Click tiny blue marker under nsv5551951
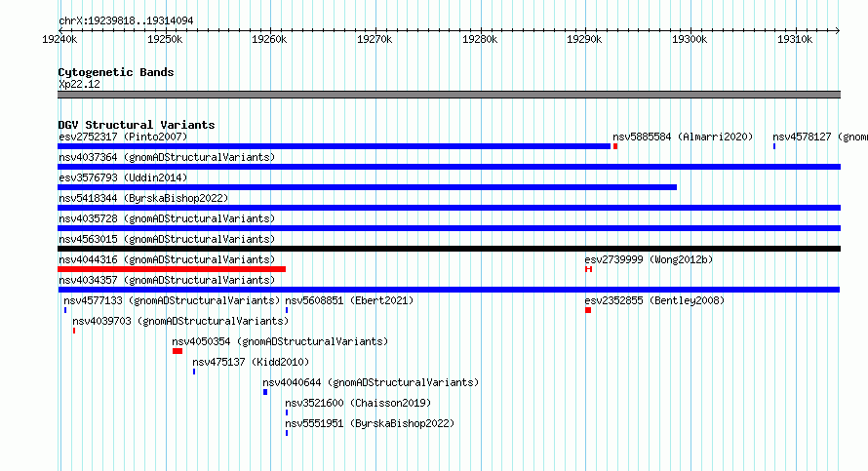868x471 pixels. click(287, 433)
